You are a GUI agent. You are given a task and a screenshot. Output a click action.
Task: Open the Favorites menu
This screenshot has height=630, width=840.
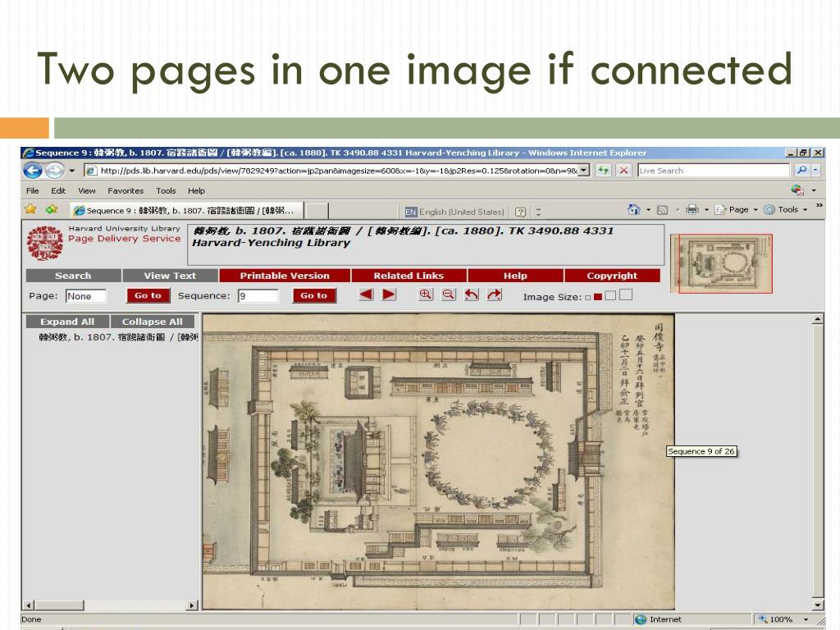click(126, 190)
